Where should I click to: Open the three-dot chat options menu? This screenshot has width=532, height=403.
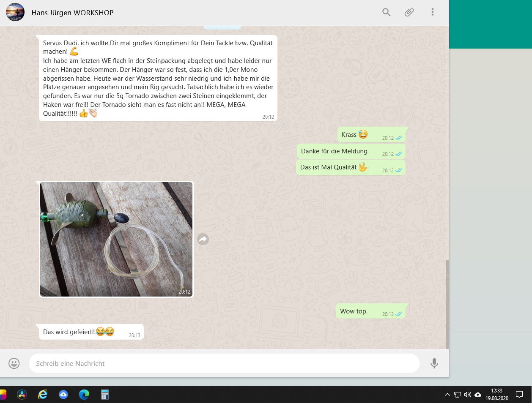[432, 12]
